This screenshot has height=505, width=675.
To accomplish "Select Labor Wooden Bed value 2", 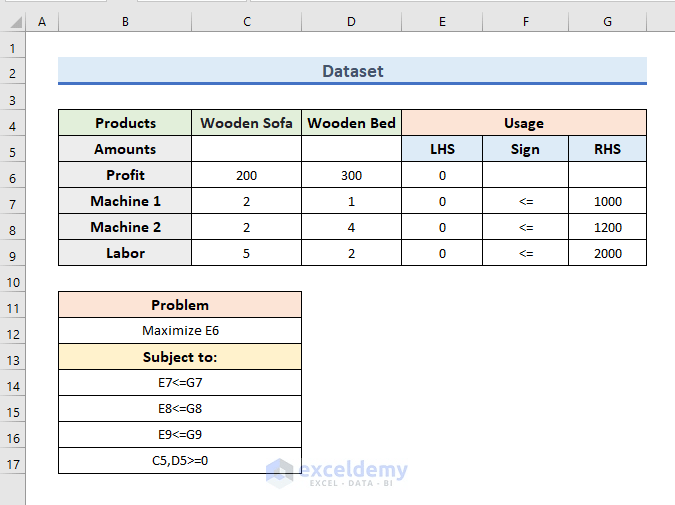I will tap(351, 253).
